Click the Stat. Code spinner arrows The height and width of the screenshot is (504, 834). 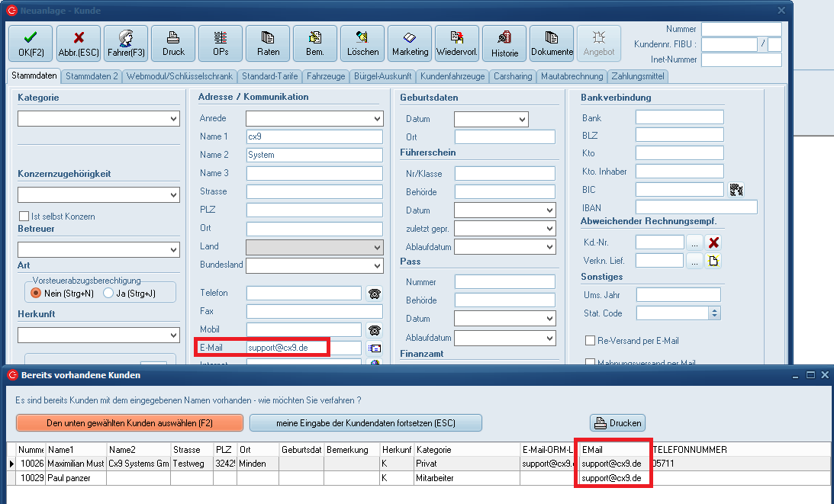[x=714, y=313]
